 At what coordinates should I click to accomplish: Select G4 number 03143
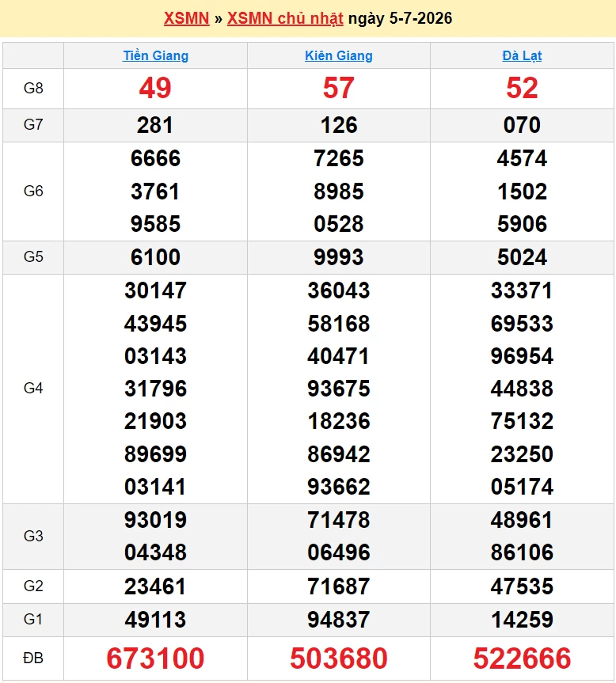pyautogui.click(x=155, y=356)
